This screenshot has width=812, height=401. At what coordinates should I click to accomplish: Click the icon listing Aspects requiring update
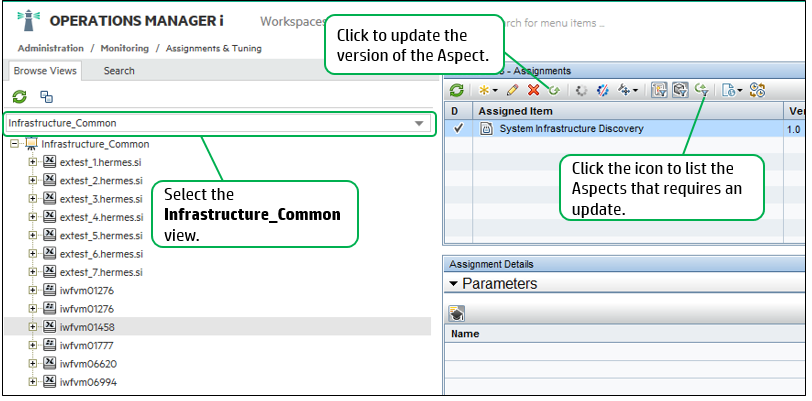(x=702, y=90)
